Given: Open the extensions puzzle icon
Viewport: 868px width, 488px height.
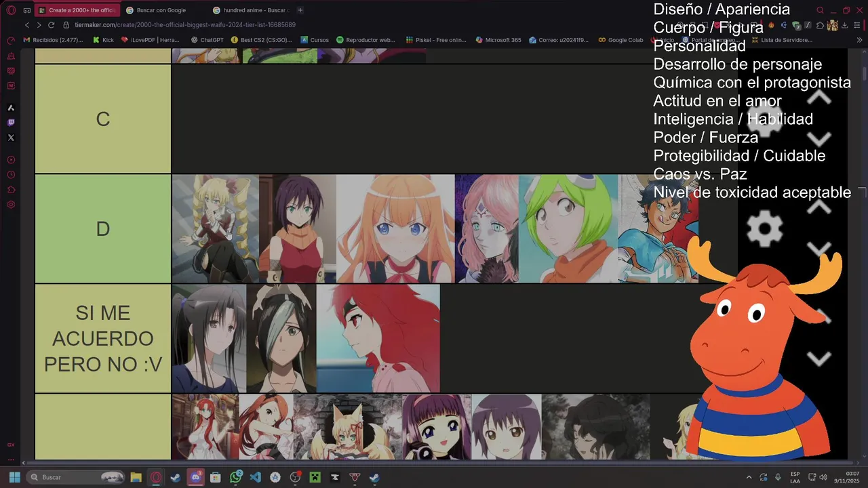Looking at the screenshot, I should pos(821,25).
